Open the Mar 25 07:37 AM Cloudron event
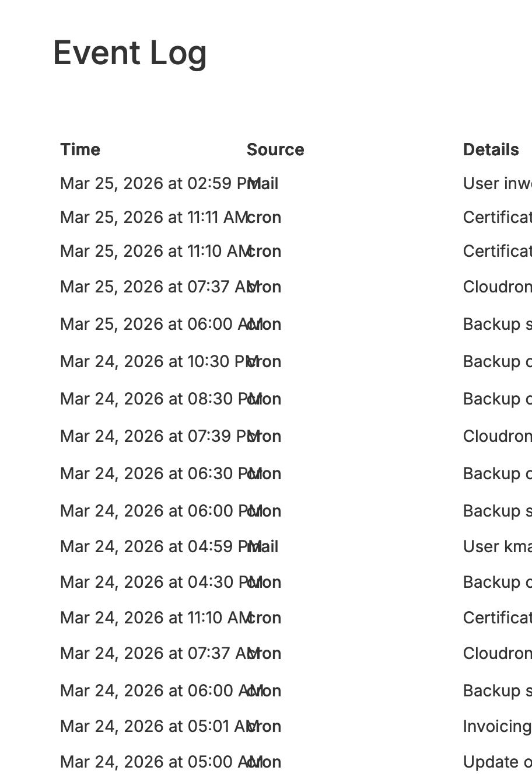The width and height of the screenshot is (532, 774). pos(497,287)
